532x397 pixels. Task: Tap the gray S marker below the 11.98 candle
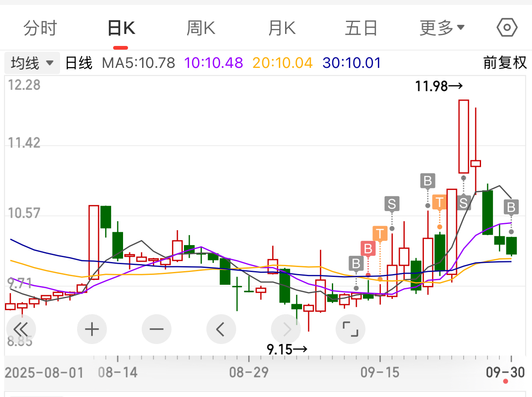[463, 202]
